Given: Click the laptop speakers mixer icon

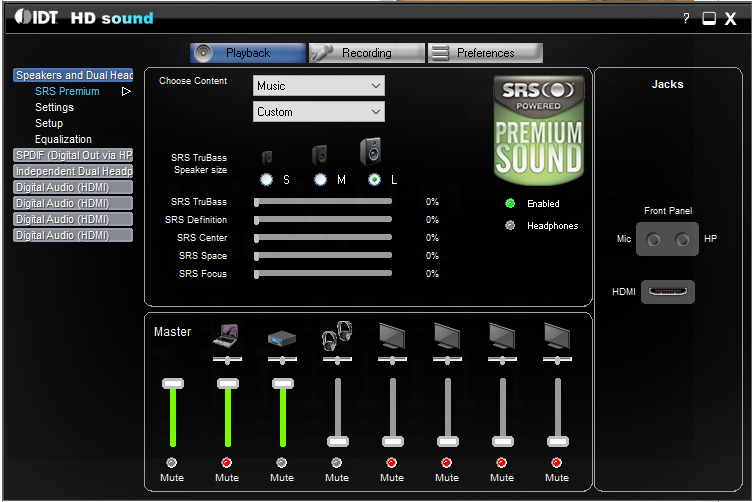Looking at the screenshot, I should pos(227,335).
